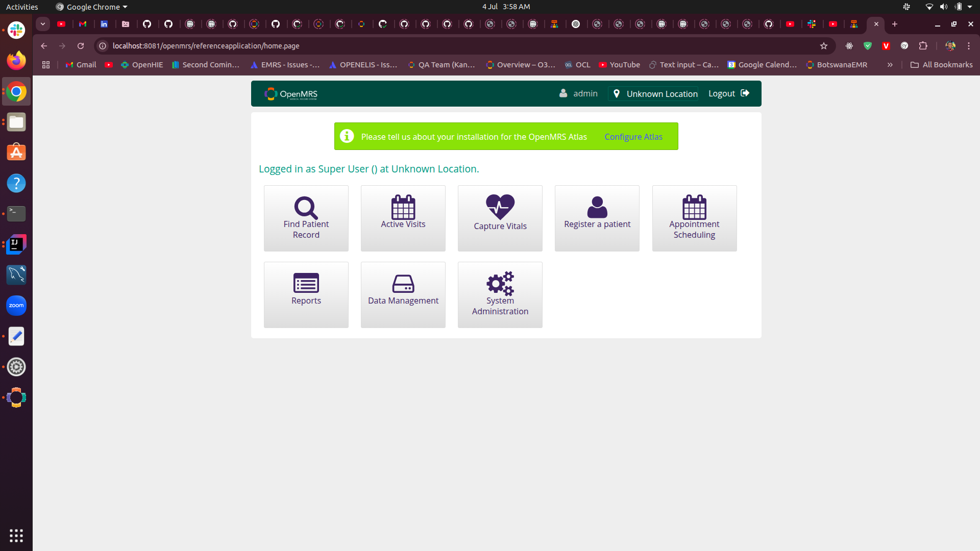Show Applications grid

(16, 535)
